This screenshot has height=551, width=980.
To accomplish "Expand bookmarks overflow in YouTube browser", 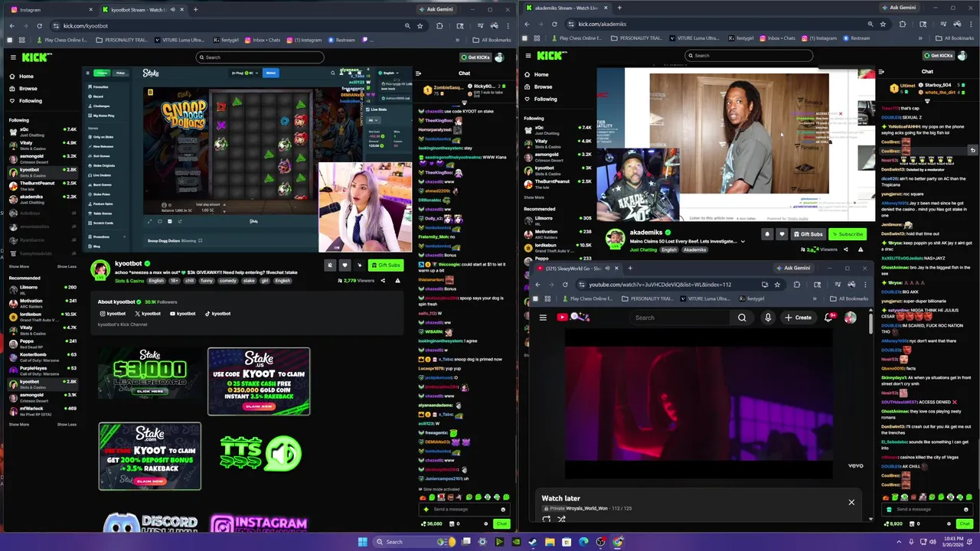I will 815,298.
